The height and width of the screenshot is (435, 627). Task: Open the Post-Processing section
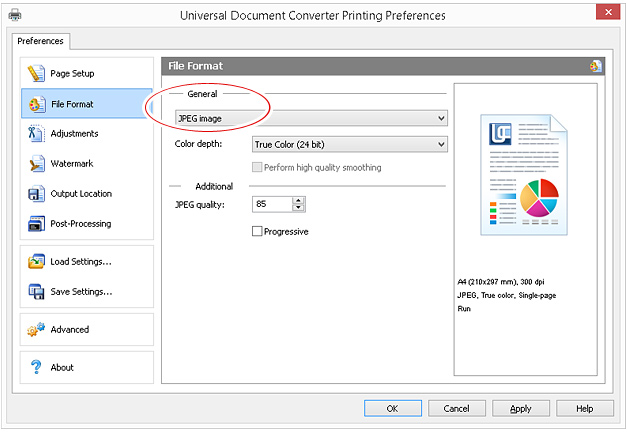(87, 223)
